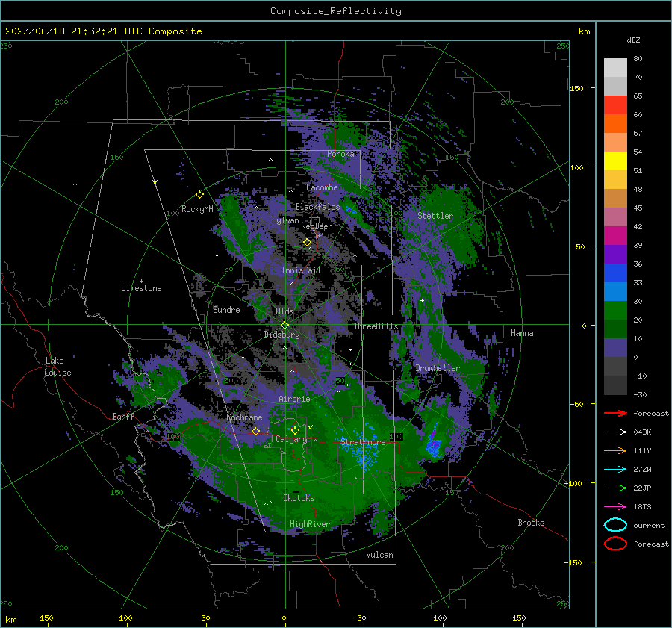Click the cyan 27ZW arrow symbol
The height and width of the screenshot is (628, 672).
[615, 470]
